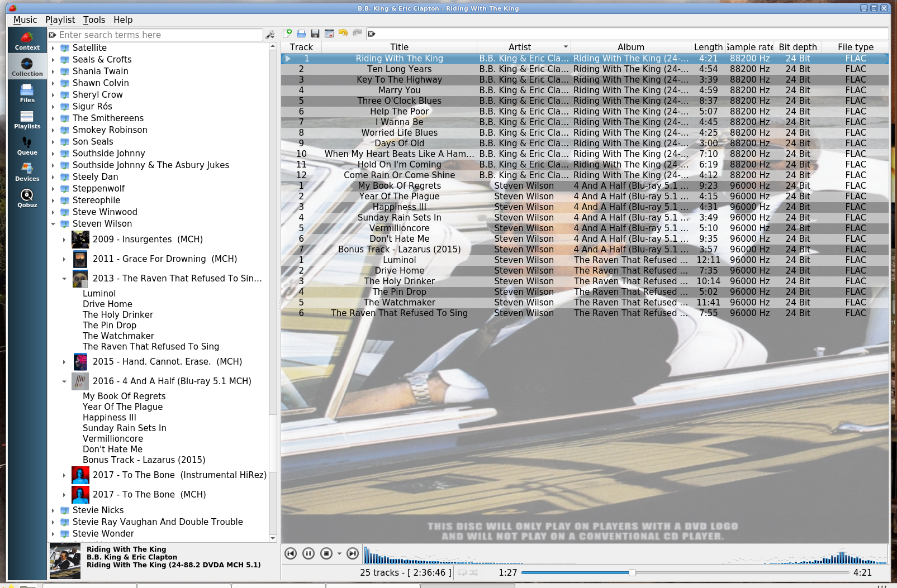Click the 2009 Insurgentes album cover icon
Screen dimensions: 897x588
(80, 240)
